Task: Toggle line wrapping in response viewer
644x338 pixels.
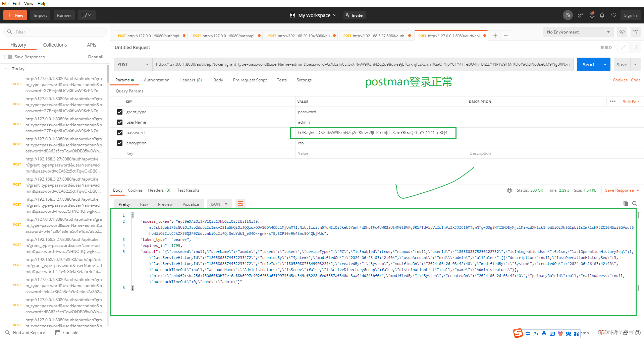Action: [x=240, y=203]
